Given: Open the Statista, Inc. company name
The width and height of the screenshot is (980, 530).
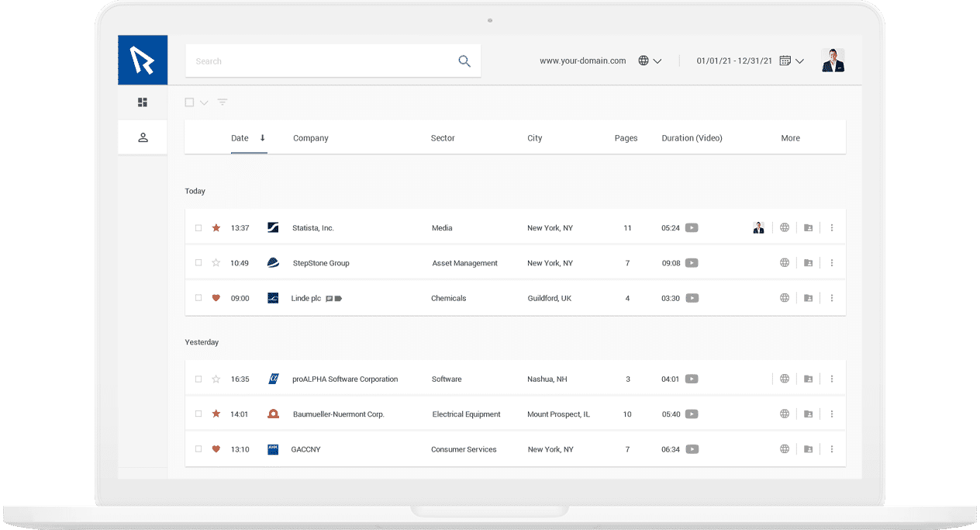Looking at the screenshot, I should click(313, 228).
